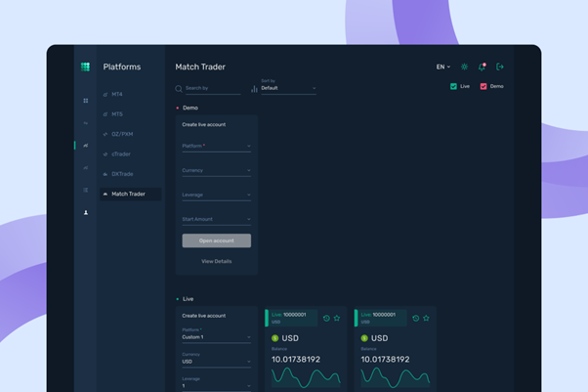Expand the Start Amount dropdown

click(x=217, y=219)
